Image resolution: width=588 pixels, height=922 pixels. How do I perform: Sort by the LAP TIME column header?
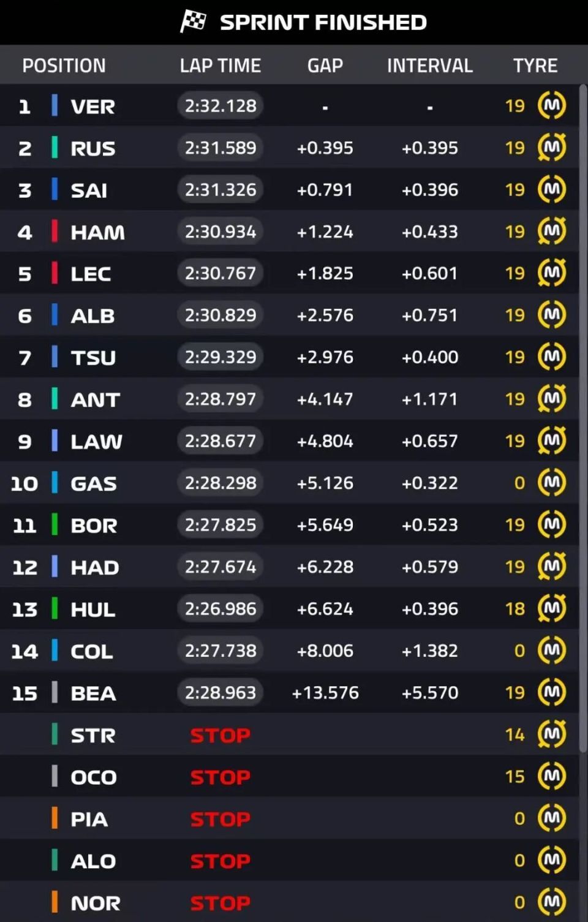coord(220,66)
